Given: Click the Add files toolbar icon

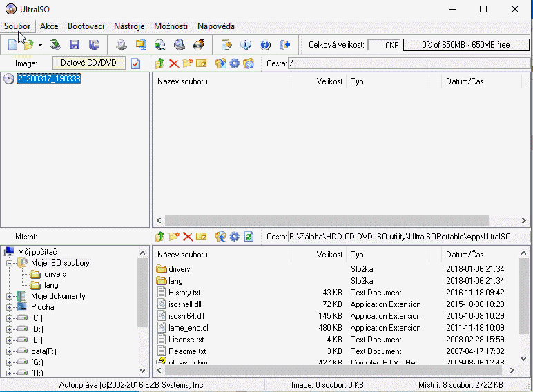Looking at the screenshot, I should [x=226, y=44].
